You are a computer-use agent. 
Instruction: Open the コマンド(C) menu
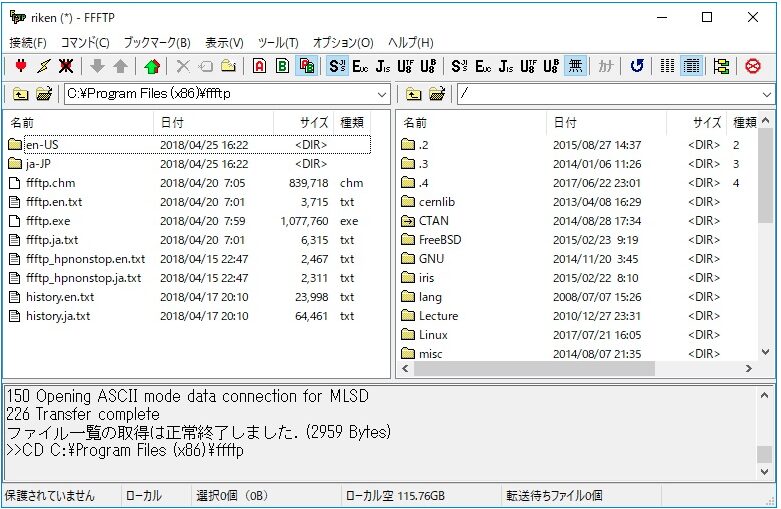(85, 43)
